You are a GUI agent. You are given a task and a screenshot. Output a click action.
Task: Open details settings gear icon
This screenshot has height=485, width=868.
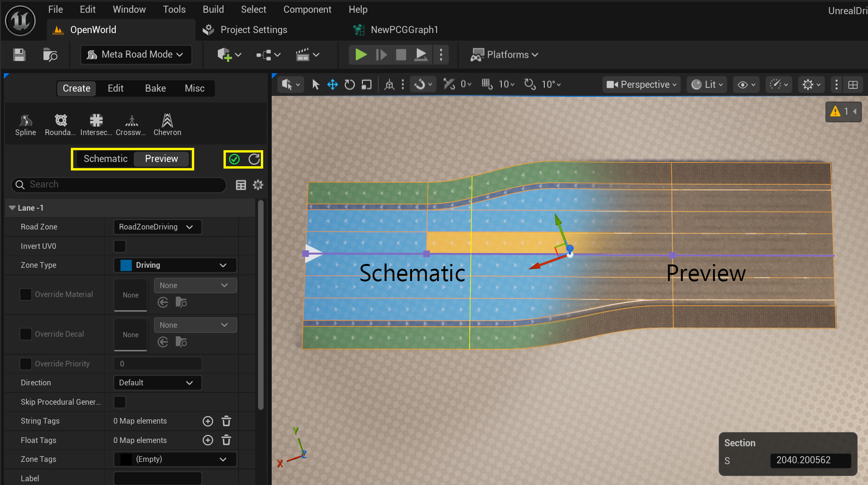pyautogui.click(x=258, y=185)
